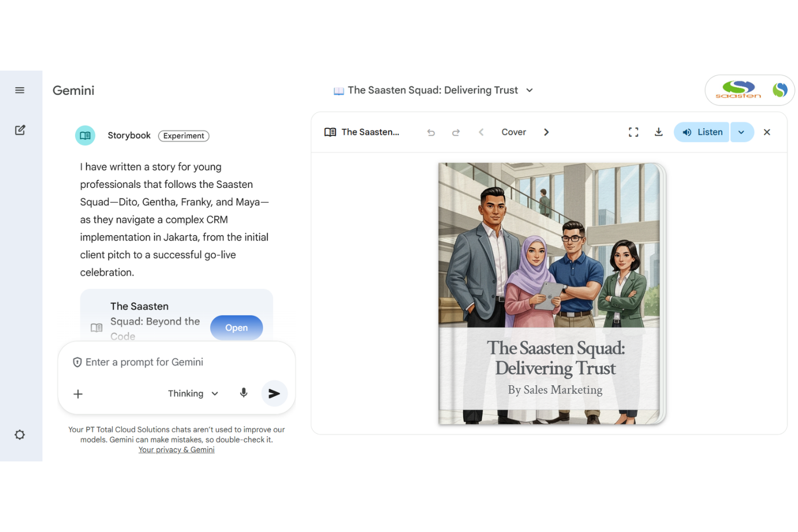Download the storybook
The height and width of the screenshot is (532, 798).
659,132
